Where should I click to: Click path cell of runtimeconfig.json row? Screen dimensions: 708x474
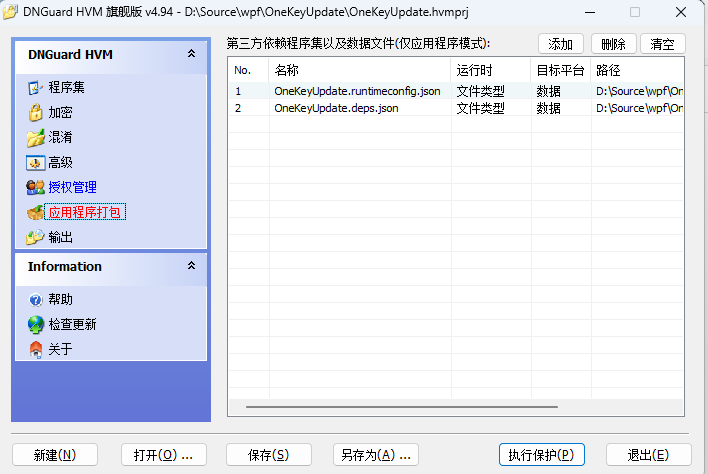pyautogui.click(x=639, y=91)
